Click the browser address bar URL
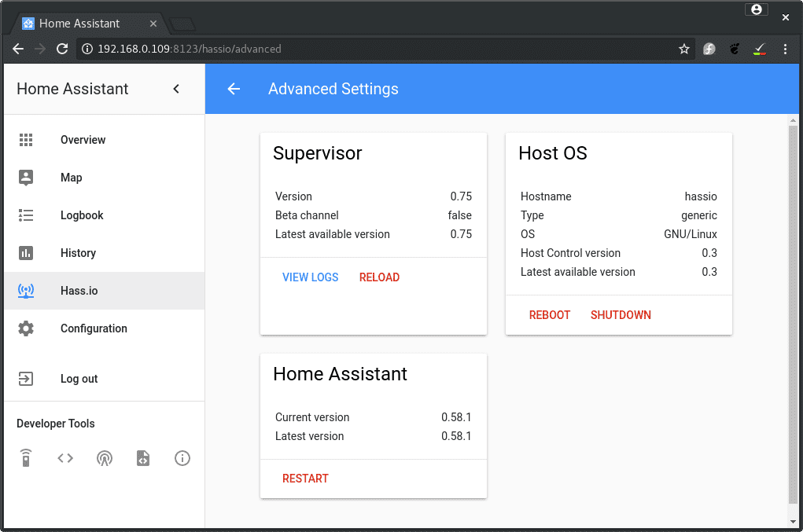The height and width of the screenshot is (532, 803). (x=189, y=49)
